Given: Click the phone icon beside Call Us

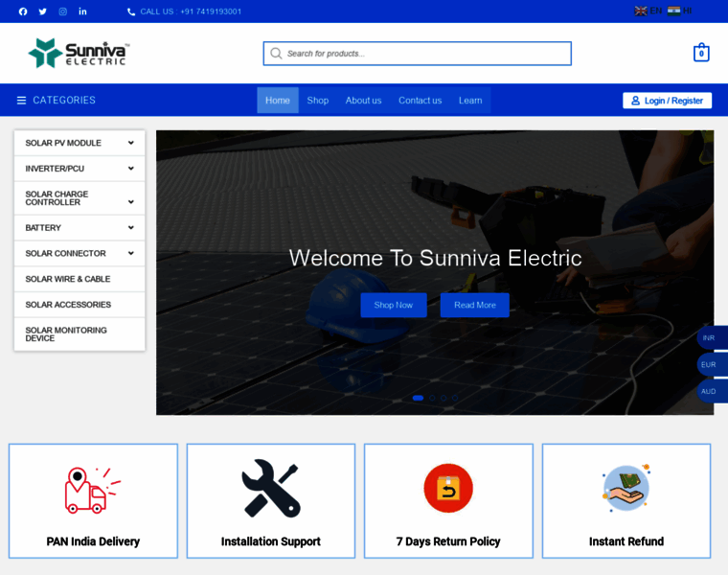Looking at the screenshot, I should tap(131, 11).
